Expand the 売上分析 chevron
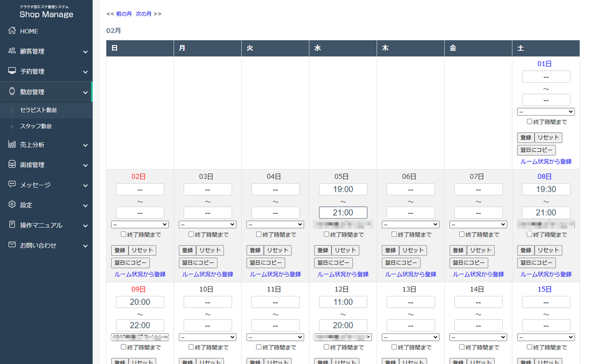601x364 pixels. click(x=85, y=145)
